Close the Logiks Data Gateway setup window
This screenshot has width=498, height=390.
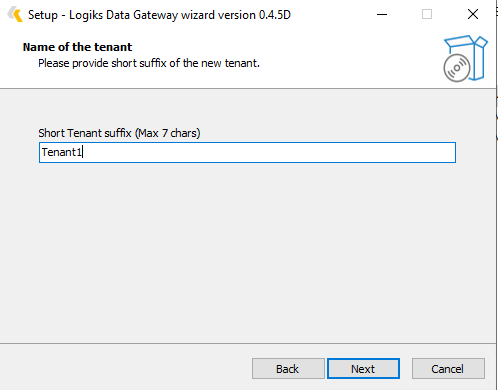(x=473, y=14)
